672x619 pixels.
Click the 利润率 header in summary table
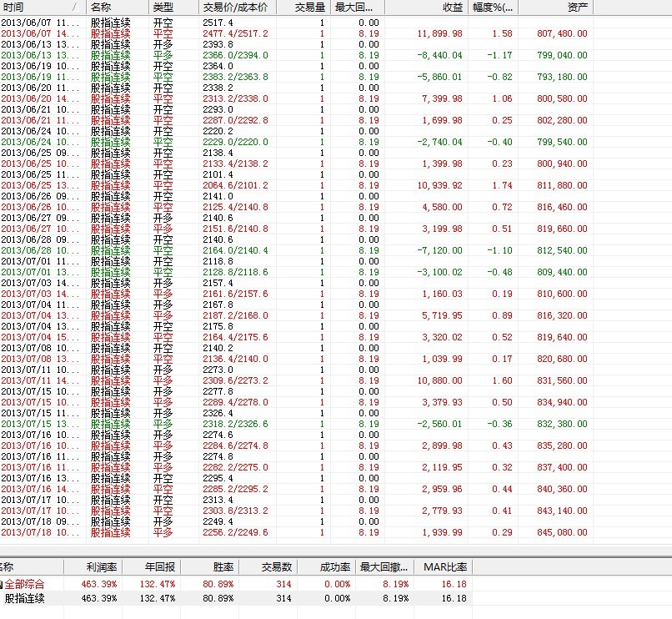93,567
